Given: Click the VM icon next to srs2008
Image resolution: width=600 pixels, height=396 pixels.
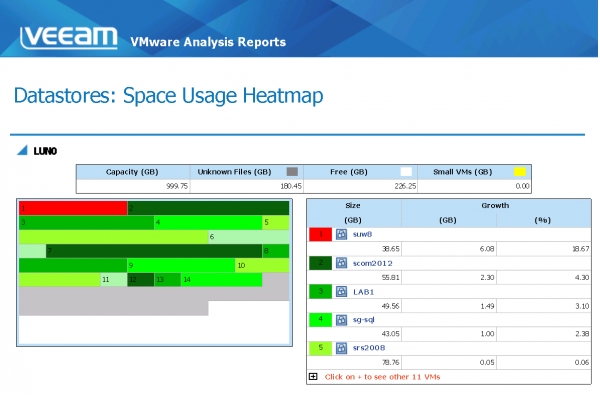Looking at the screenshot, I should pos(341,348).
